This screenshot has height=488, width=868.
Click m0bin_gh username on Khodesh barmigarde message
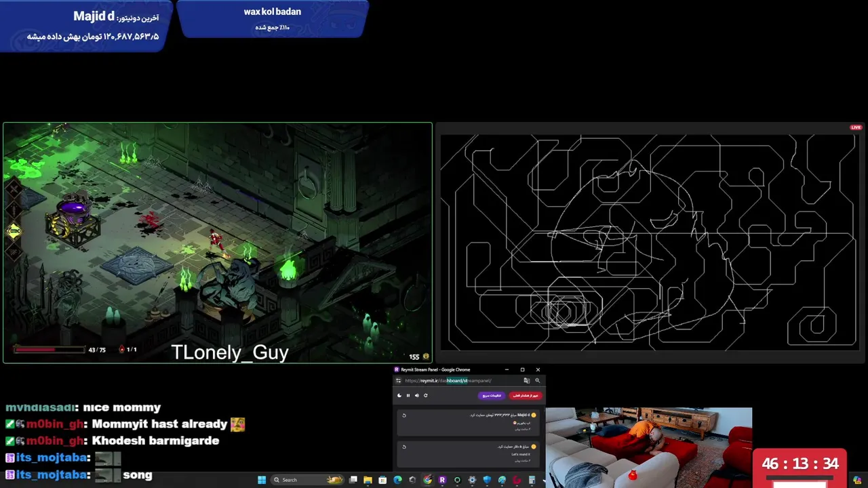pyautogui.click(x=54, y=441)
